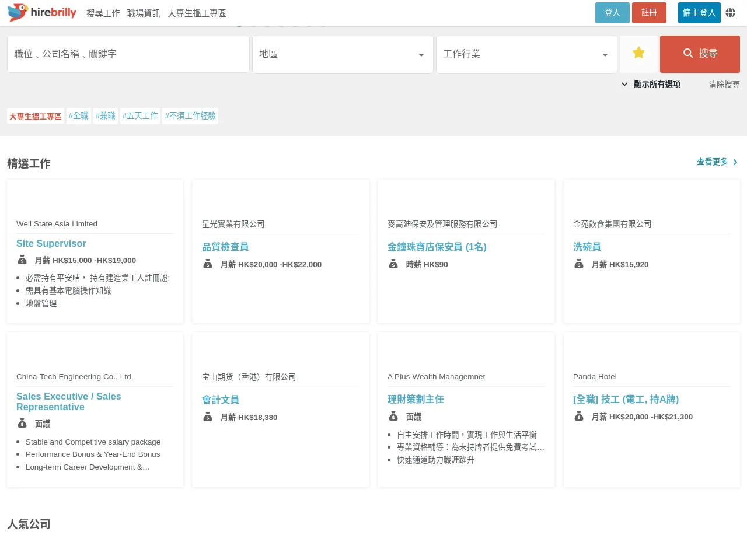
Task: Toggle the #五天工作 filter tag
Action: [x=140, y=116]
